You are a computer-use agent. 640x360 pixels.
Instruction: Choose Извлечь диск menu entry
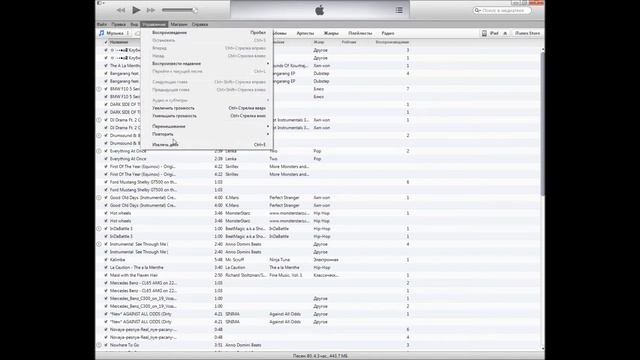coord(208,144)
